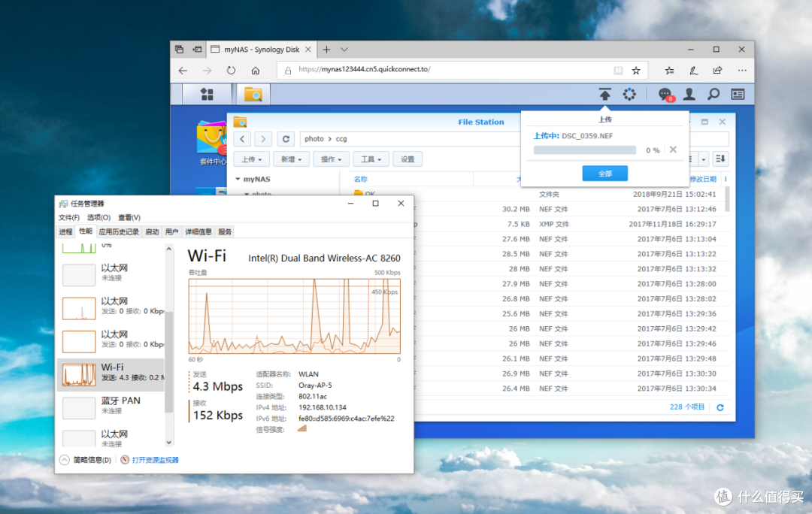
Task: Open the 上传 dropdown in File Station
Action: 252,159
